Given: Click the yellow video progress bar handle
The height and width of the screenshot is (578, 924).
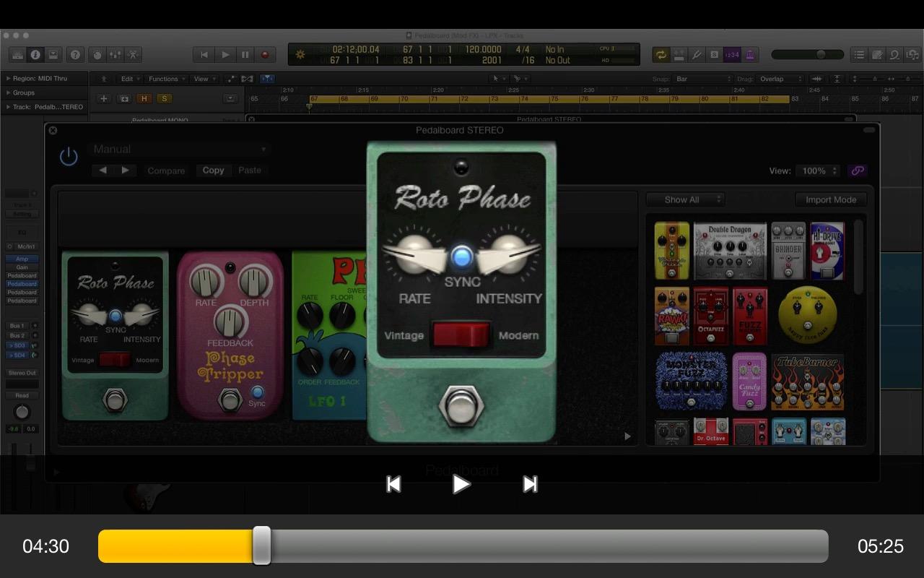Looking at the screenshot, I should pyautogui.click(x=261, y=545).
